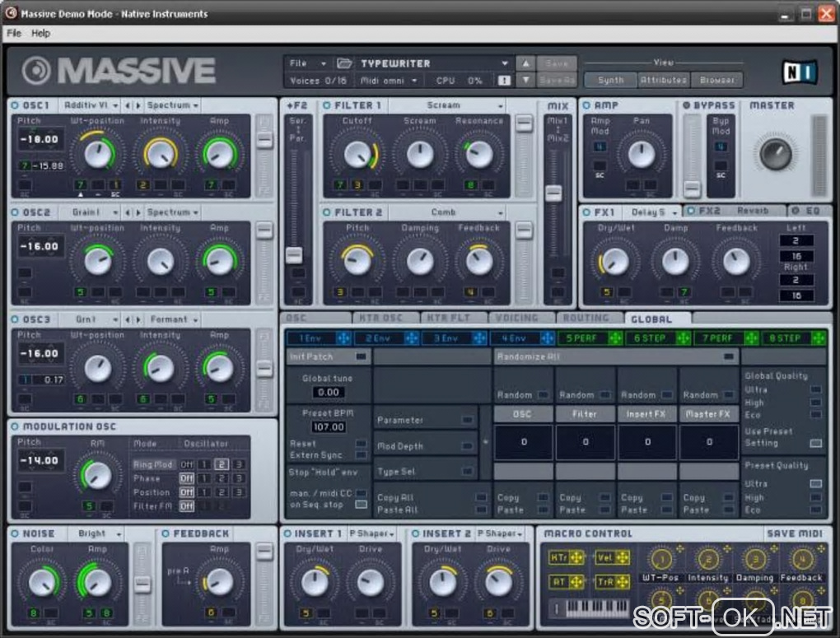840x638 pixels.
Task: Open OSC3 Formant mode dropdown
Action: (x=172, y=319)
